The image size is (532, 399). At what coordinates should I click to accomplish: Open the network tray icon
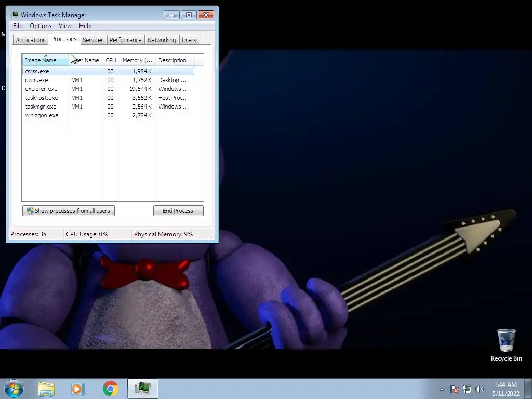pyautogui.click(x=467, y=389)
